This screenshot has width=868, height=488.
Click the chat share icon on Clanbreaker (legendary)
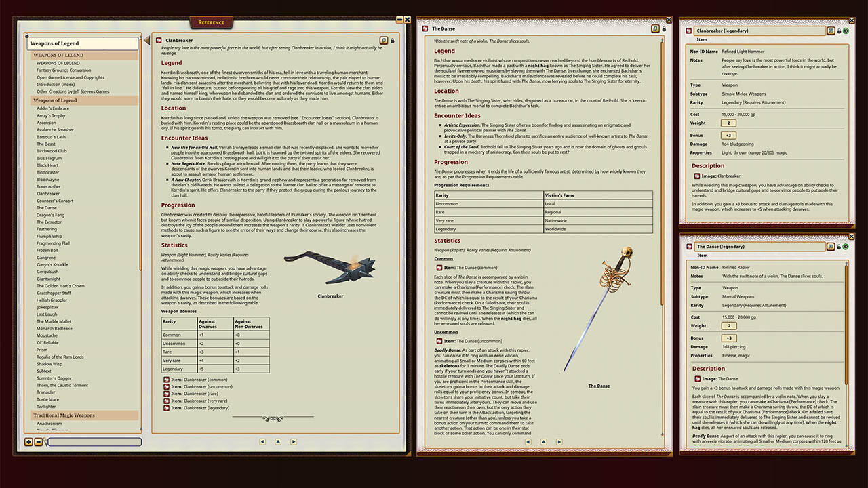pos(831,30)
